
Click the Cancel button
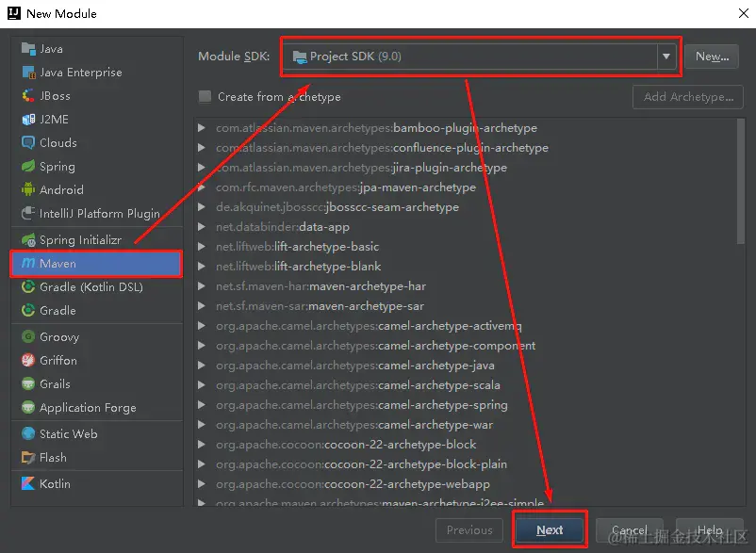[x=630, y=529]
